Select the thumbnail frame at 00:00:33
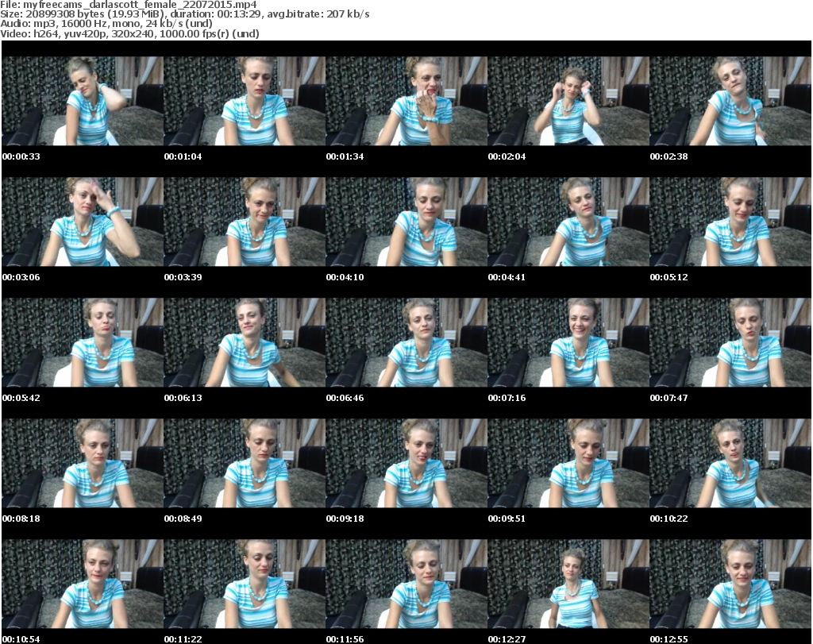Viewport: 813px width, 644px height. tap(83, 101)
